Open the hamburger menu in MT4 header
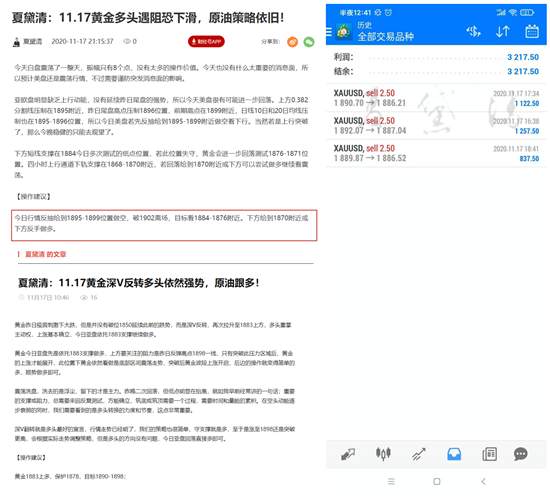550x498 pixels. (x=329, y=32)
